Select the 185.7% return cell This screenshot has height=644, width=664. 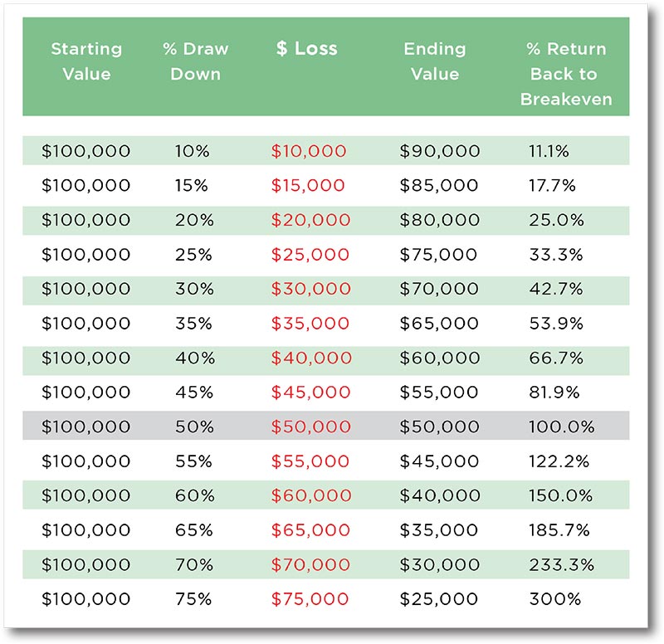(x=559, y=530)
